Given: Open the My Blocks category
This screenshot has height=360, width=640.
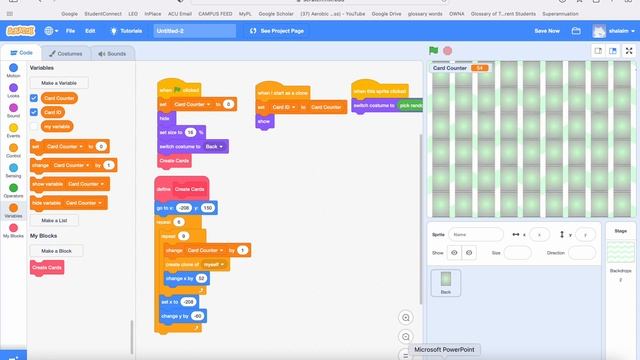Looking at the screenshot, I should [13, 230].
